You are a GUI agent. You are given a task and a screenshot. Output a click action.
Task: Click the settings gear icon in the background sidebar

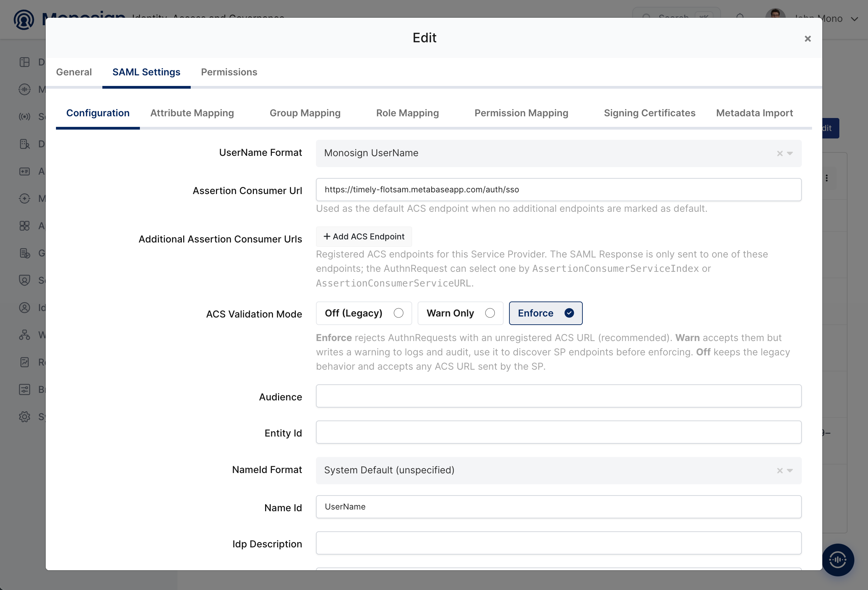[x=25, y=417]
